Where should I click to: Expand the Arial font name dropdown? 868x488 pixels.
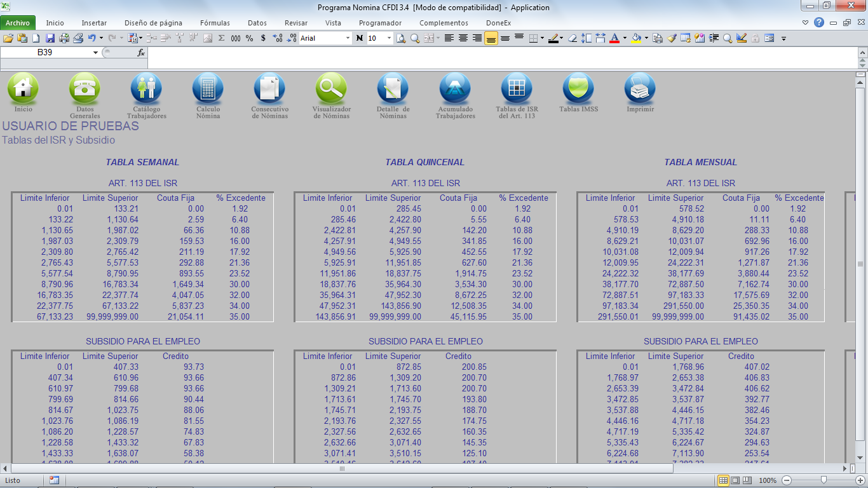pos(348,38)
